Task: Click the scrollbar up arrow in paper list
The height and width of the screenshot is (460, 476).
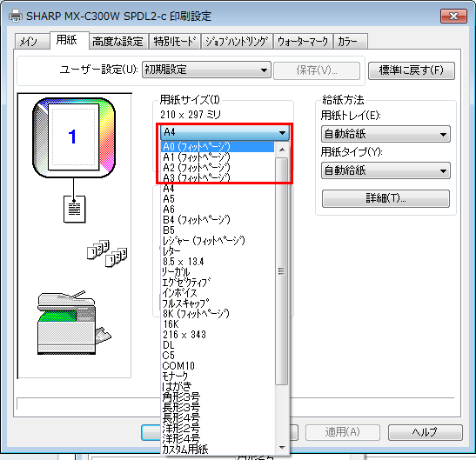Action: point(282,150)
